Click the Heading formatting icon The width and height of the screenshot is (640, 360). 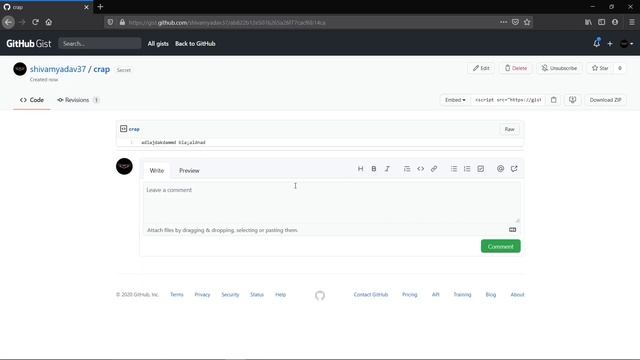[360, 169]
